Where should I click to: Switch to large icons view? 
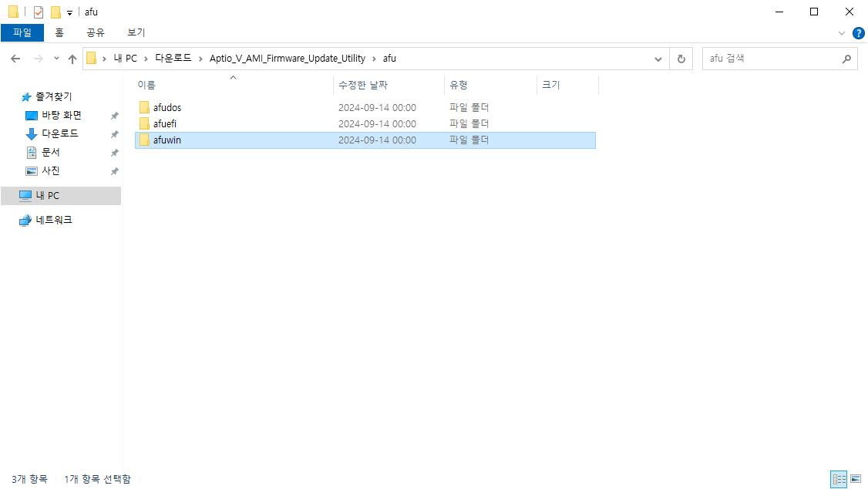pyautogui.click(x=855, y=478)
